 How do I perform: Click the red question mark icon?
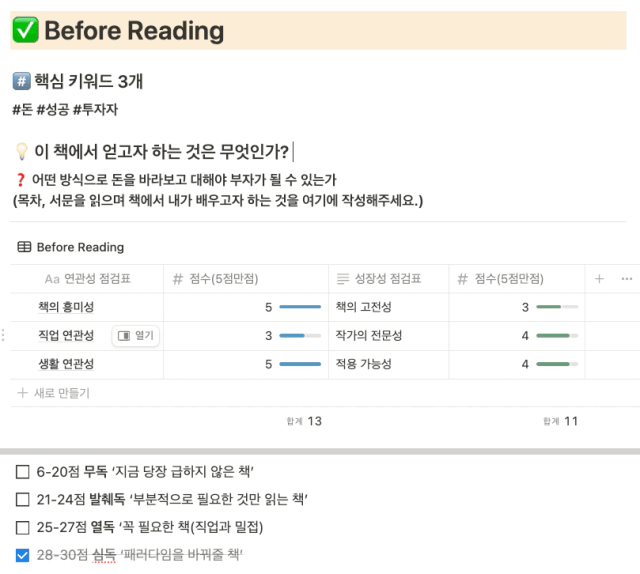(20, 179)
